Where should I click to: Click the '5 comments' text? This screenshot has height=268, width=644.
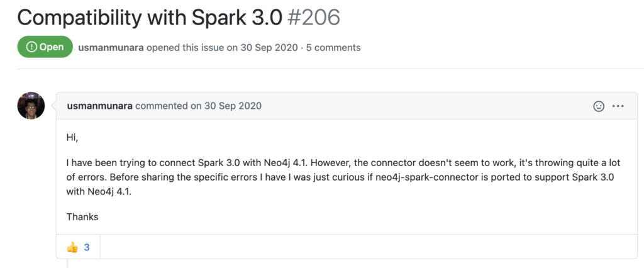click(x=333, y=48)
